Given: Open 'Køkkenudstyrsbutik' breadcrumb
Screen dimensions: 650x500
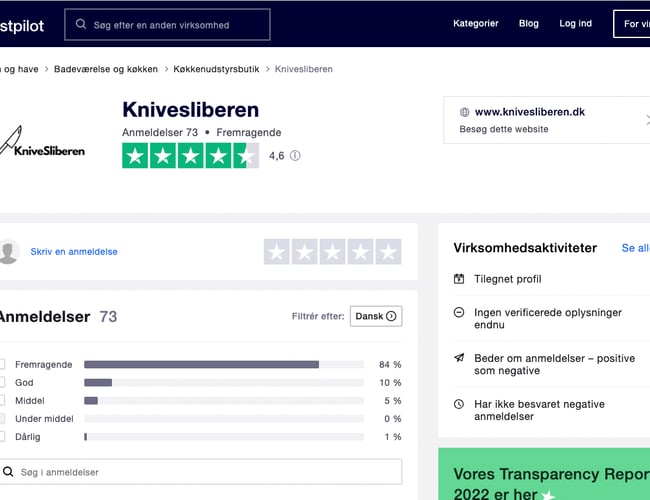Looking at the screenshot, I should coord(216,69).
